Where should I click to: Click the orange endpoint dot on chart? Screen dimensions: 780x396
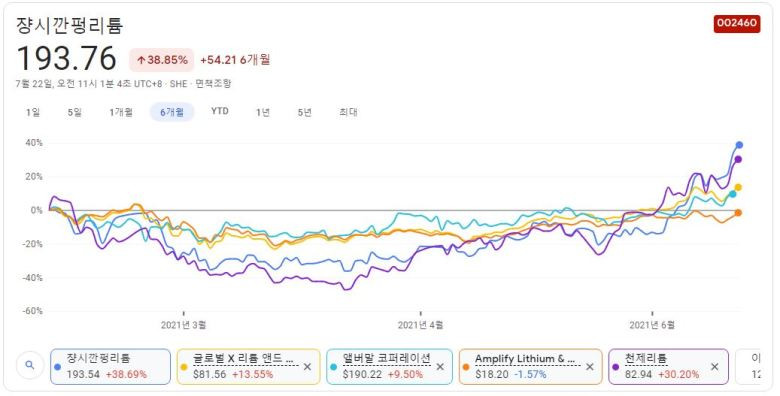point(738,212)
